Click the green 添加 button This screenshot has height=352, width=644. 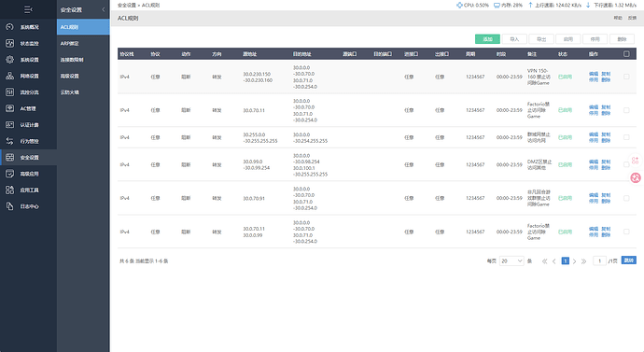pos(487,39)
